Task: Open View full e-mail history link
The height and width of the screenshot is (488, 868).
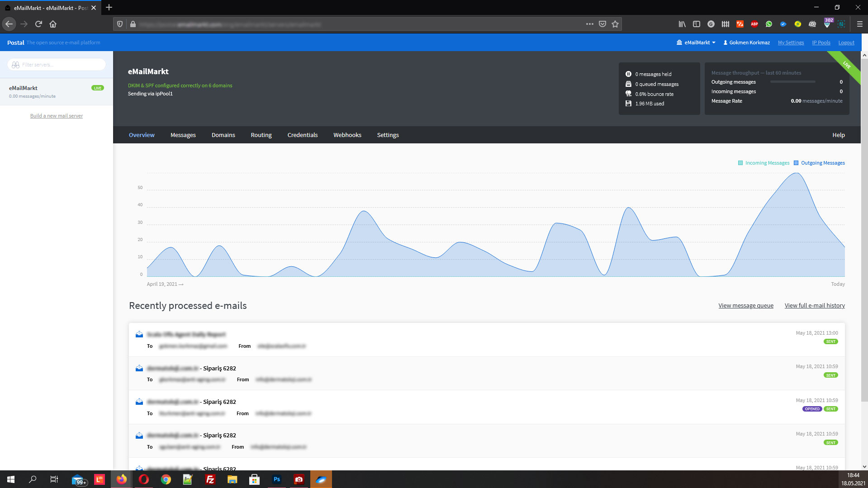Action: tap(815, 305)
